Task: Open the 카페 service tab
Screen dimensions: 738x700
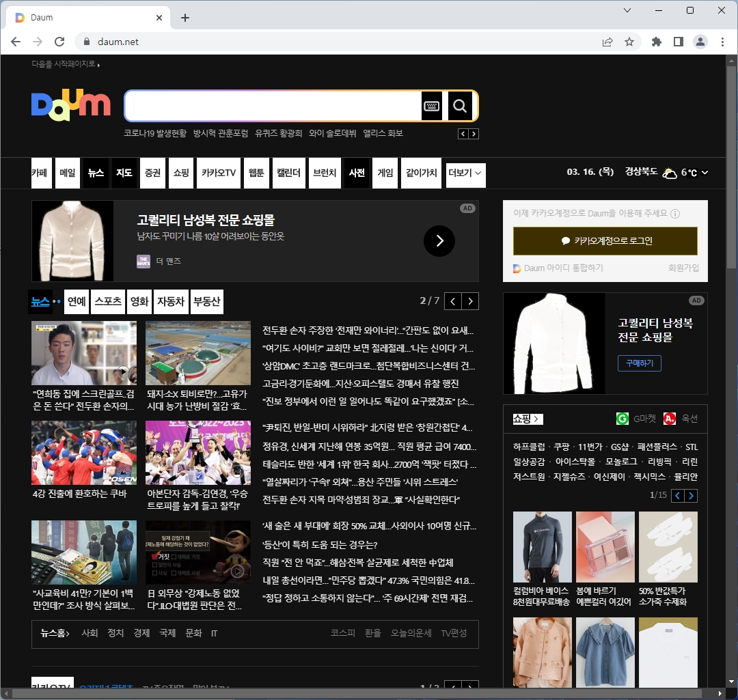Action: (42, 173)
